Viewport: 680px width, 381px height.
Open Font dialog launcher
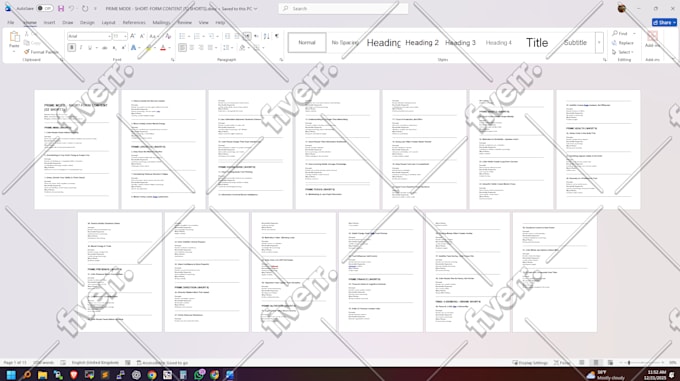tap(173, 60)
